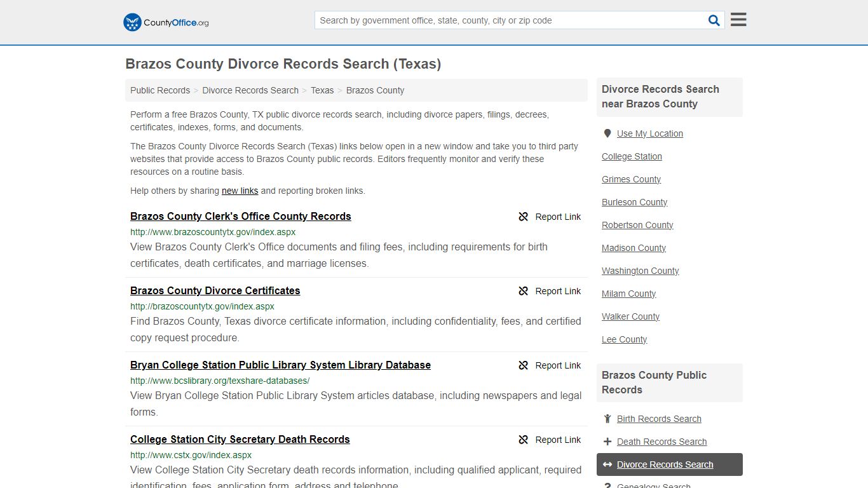Image resolution: width=868 pixels, height=488 pixels.
Task: Open Public Records breadcrumb
Action: pyautogui.click(x=160, y=90)
